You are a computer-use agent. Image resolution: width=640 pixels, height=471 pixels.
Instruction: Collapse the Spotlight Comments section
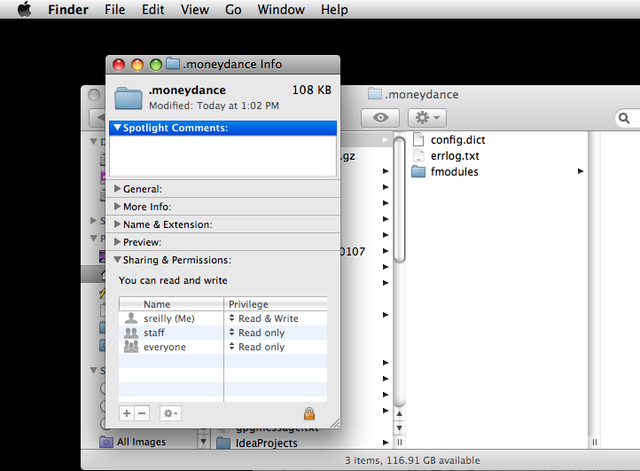(118, 128)
